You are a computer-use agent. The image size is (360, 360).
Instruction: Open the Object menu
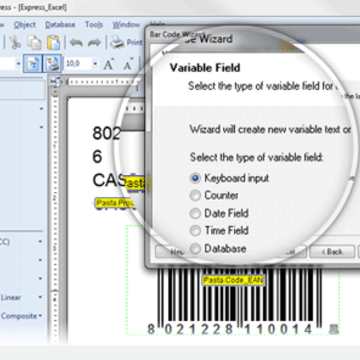[25, 25]
